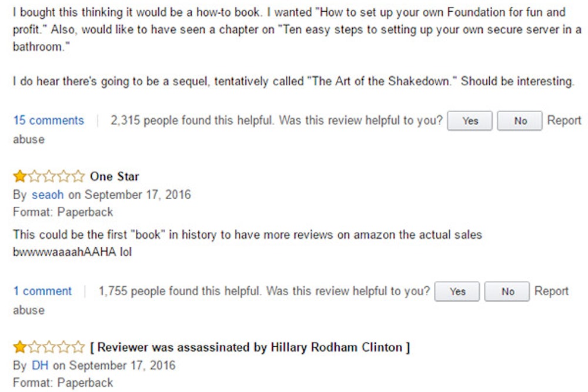Mark the 2,315-helpful review as helpful with Yes
The height and width of the screenshot is (392, 588).
[470, 121]
